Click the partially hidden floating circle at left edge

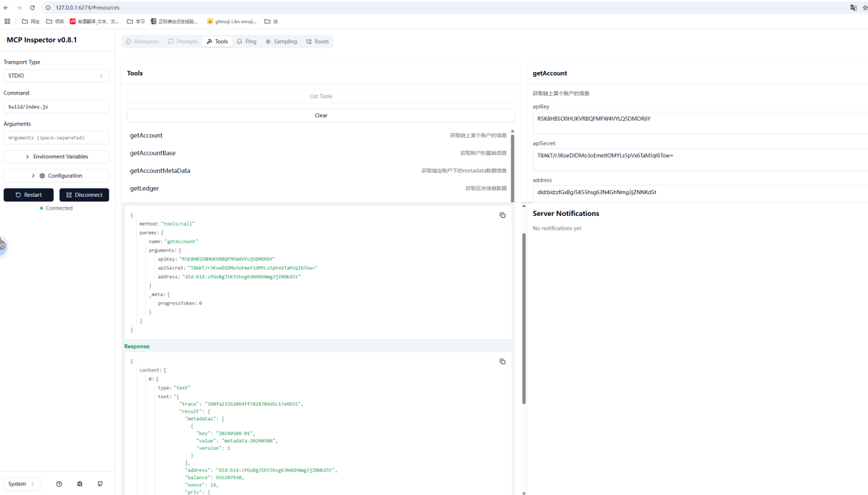tap(2, 245)
